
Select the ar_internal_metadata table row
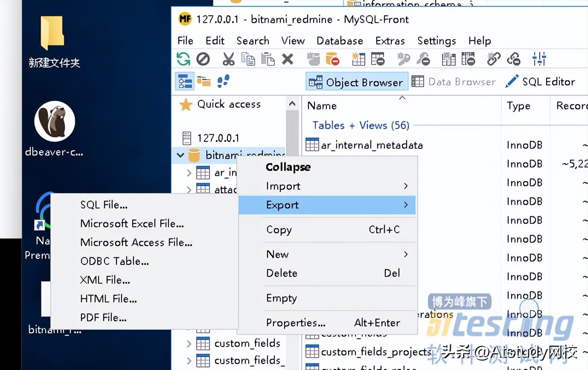[x=371, y=145]
